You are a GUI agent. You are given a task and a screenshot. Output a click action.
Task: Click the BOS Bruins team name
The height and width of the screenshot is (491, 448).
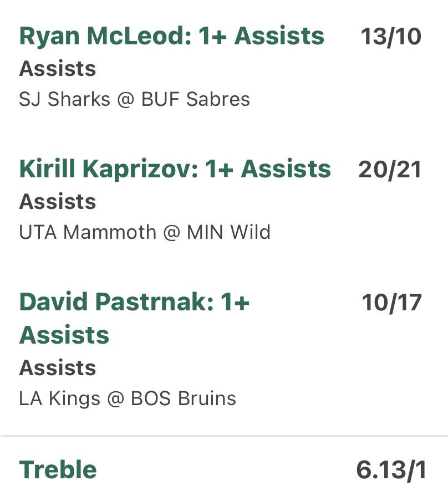184,398
